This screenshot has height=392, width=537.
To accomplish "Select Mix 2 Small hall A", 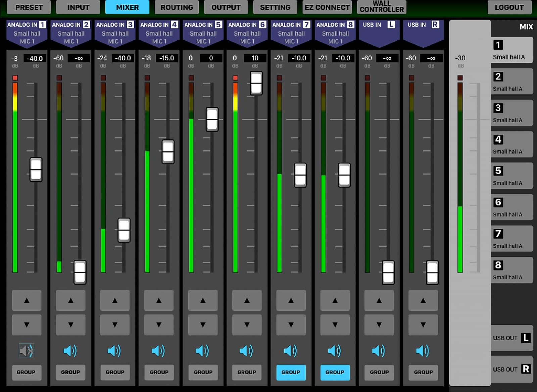I will 512,82.
